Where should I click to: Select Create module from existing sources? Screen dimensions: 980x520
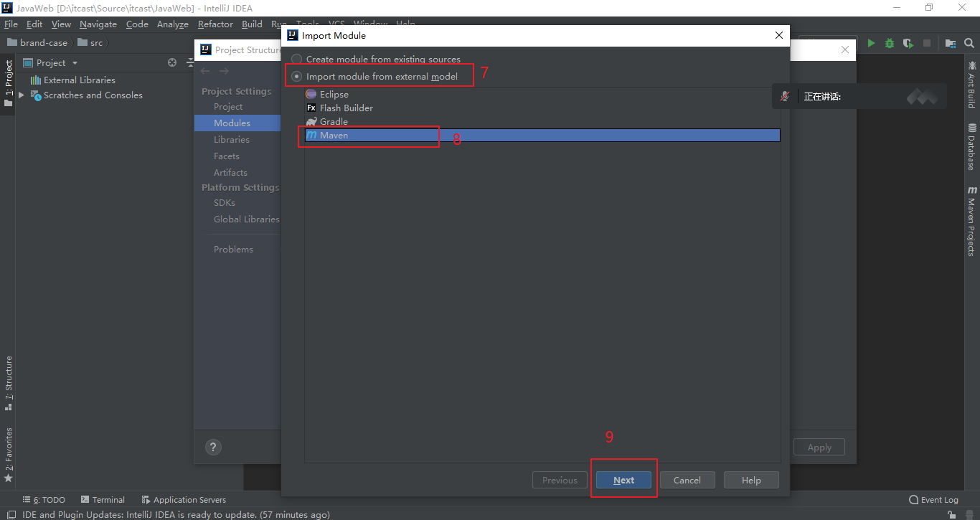(296, 60)
